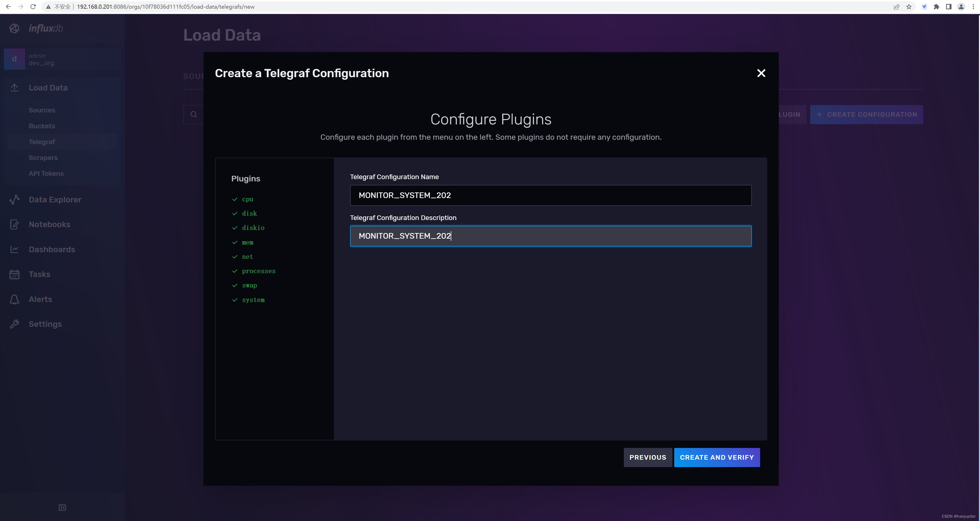Select the system plugin

pyautogui.click(x=253, y=300)
